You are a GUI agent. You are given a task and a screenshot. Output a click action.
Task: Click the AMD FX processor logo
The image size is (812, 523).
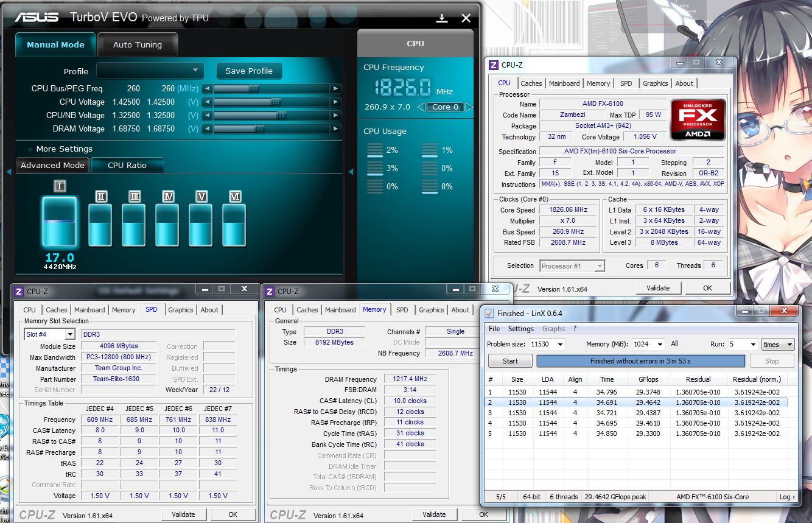pyautogui.click(x=698, y=120)
